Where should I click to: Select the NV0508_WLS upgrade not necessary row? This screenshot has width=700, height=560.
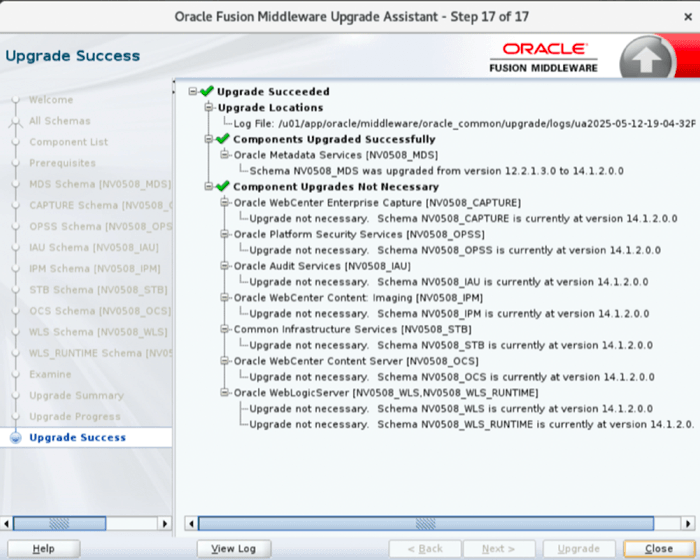tap(451, 409)
